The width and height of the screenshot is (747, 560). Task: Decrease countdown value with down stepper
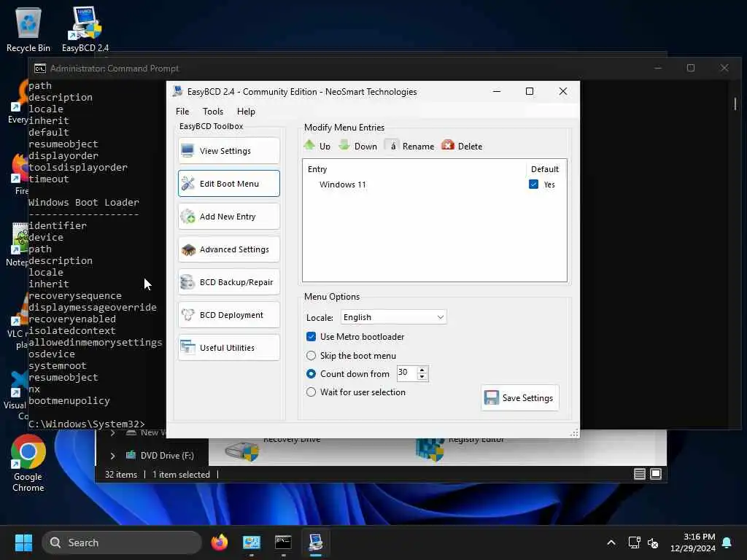[422, 377]
